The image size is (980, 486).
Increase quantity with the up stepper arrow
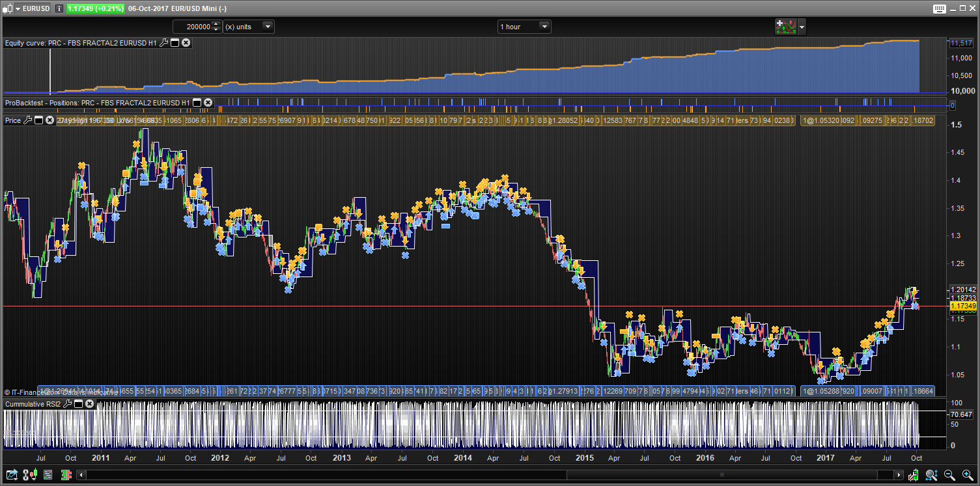point(217,24)
